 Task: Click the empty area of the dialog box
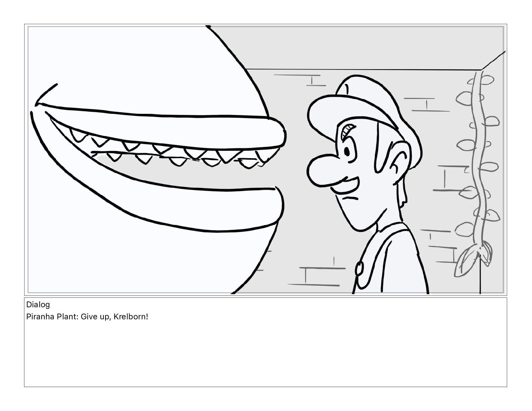[265, 356]
